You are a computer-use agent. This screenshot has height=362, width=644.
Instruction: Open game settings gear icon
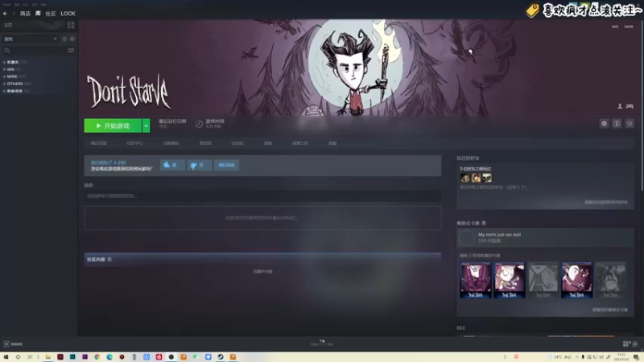(604, 124)
